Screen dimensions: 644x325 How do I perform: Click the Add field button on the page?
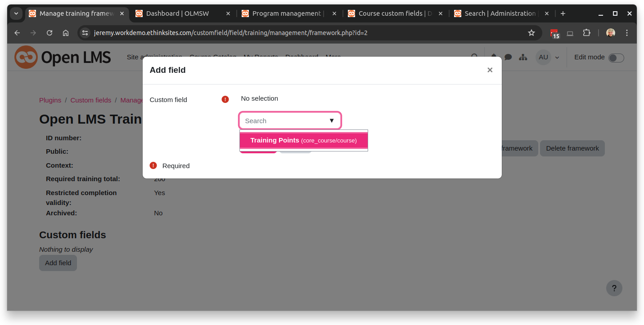pos(58,263)
